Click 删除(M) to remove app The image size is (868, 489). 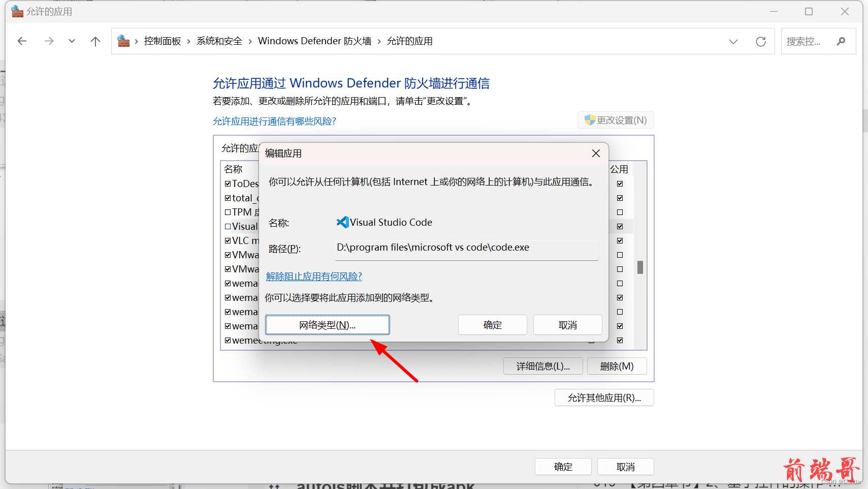pyautogui.click(x=617, y=366)
